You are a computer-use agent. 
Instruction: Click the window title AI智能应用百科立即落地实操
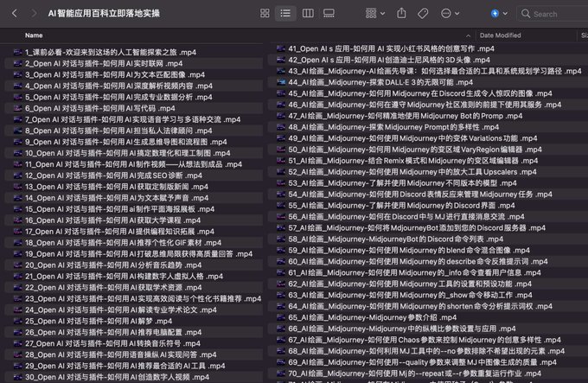(104, 14)
